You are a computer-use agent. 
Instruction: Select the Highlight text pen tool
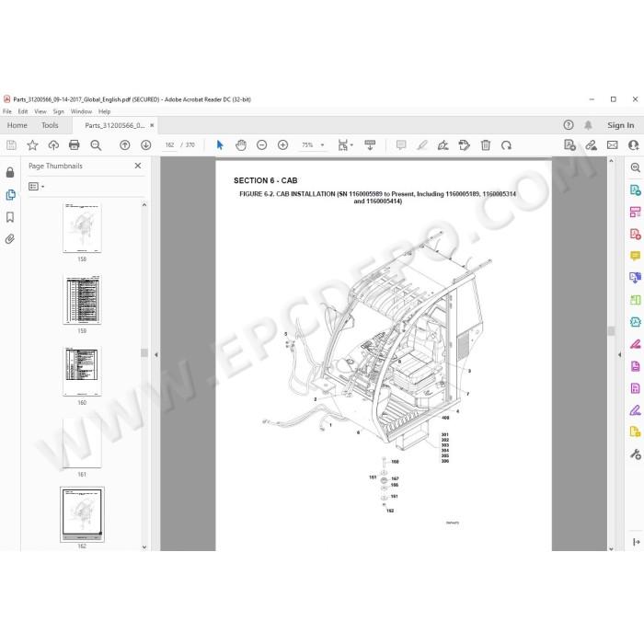pyautogui.click(x=422, y=145)
